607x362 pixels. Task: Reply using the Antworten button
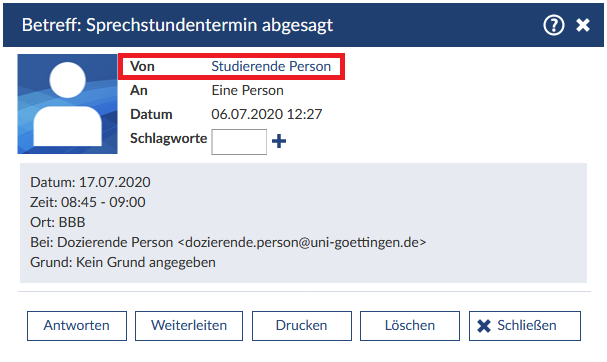click(x=77, y=326)
